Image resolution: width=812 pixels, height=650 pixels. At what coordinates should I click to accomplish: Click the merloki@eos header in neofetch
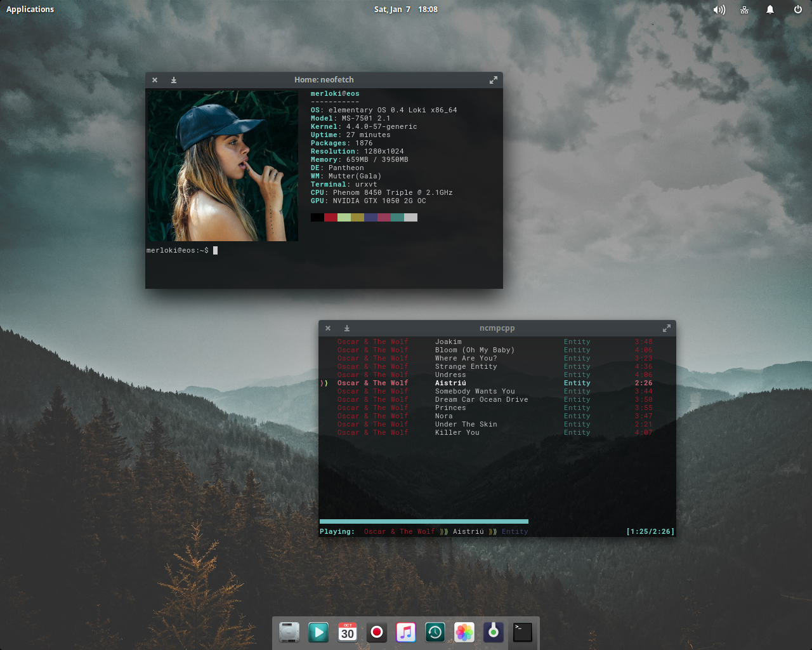click(335, 94)
